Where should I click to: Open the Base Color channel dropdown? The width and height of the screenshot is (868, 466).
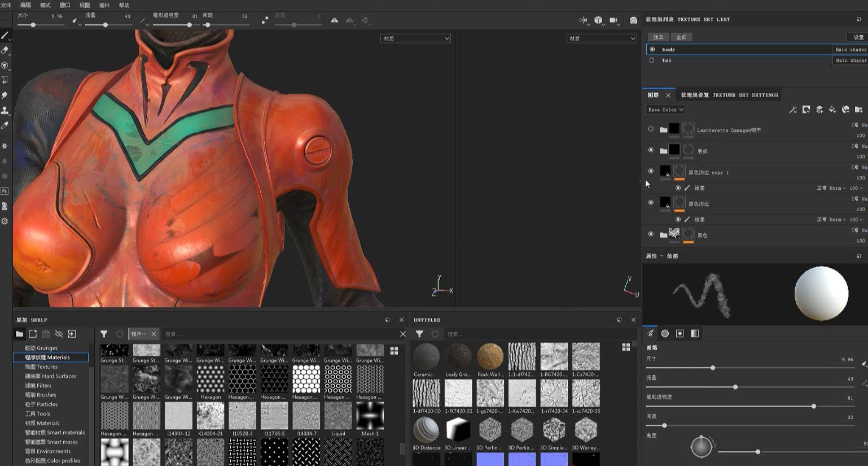(665, 110)
